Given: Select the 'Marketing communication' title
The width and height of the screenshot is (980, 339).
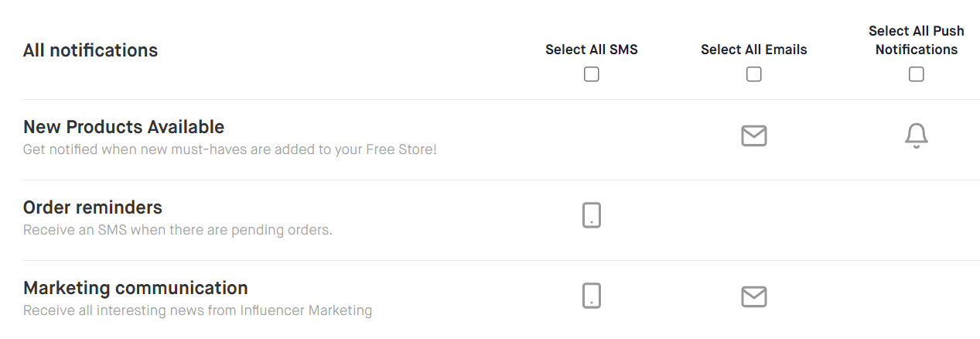Looking at the screenshot, I should click(x=135, y=288).
